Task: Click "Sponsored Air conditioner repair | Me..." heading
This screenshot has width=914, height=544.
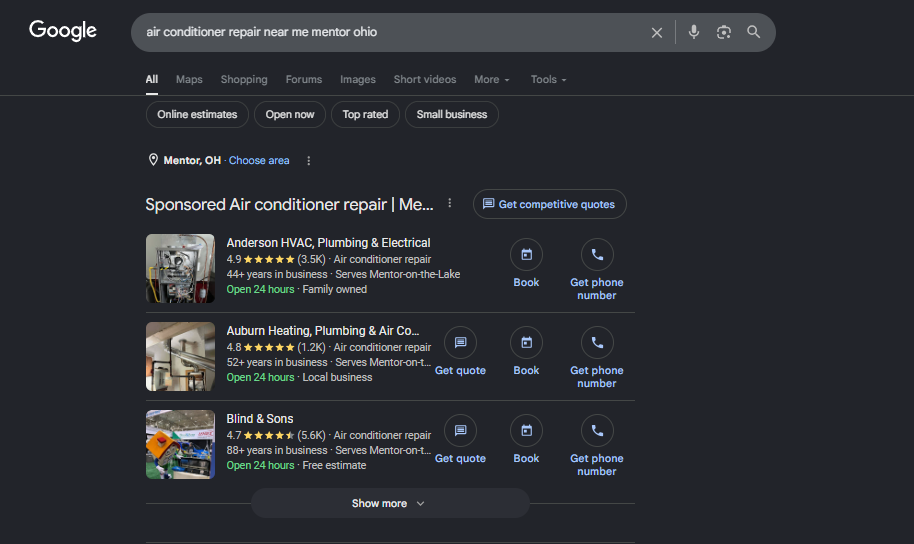Action: (x=289, y=205)
